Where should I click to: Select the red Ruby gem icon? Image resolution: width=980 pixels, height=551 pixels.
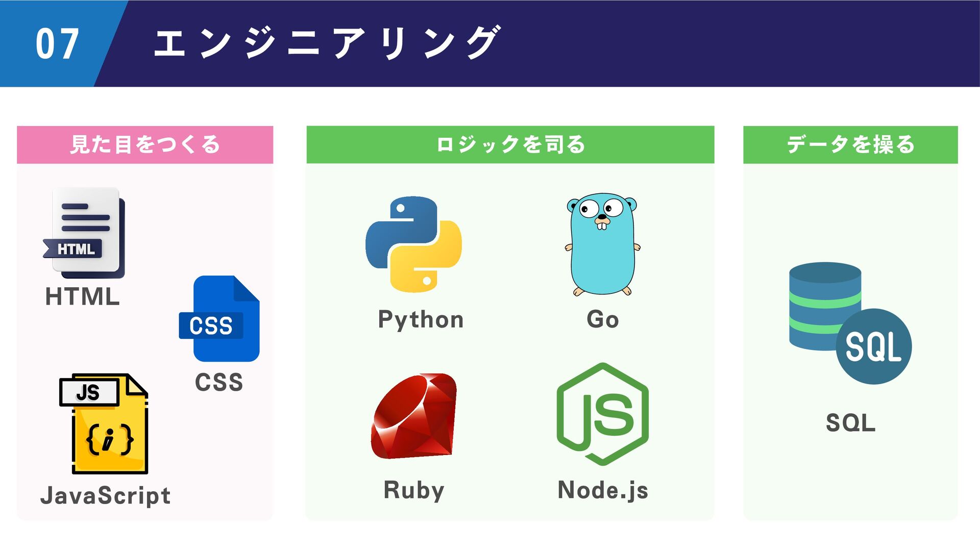point(413,416)
